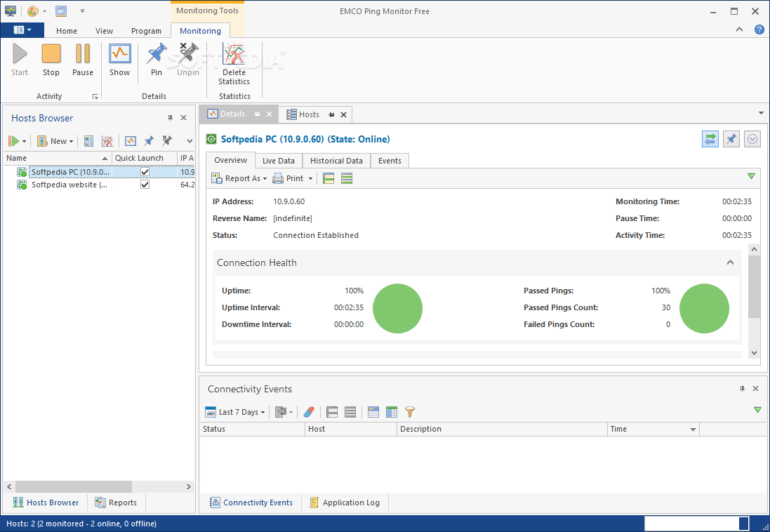The width and height of the screenshot is (770, 532).
Task: Open the Program ribbon tab
Action: pyautogui.click(x=146, y=30)
